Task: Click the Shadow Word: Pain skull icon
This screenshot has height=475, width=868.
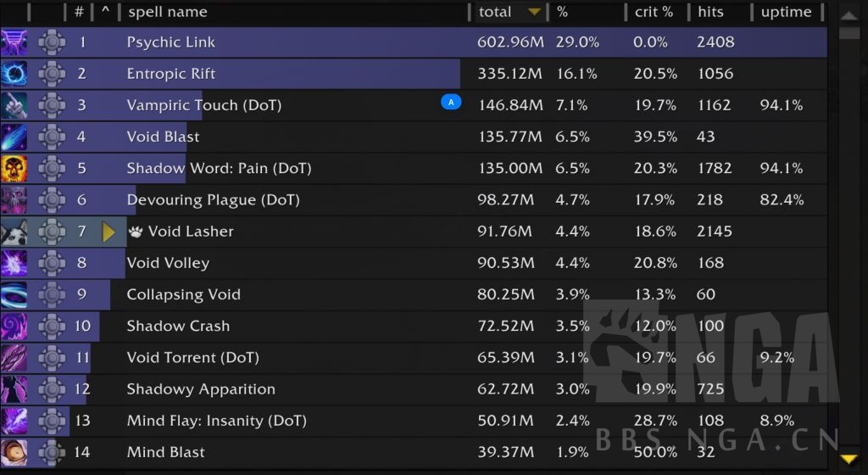Action: click(x=14, y=168)
